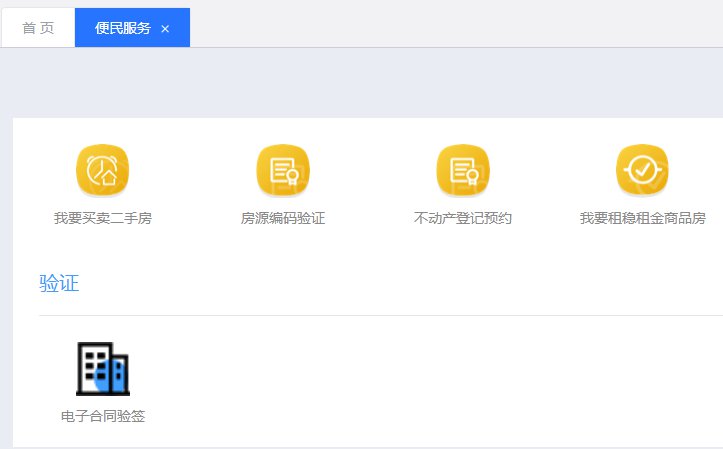Viewport: 723px width, 449px height.
Task: Click the gray band above the service panel
Action: point(360,84)
